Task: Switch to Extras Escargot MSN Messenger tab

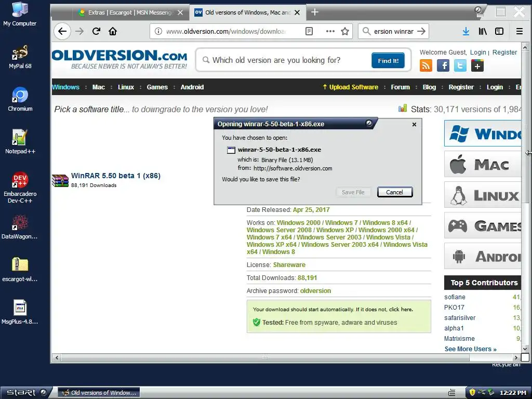Action: coord(130,12)
